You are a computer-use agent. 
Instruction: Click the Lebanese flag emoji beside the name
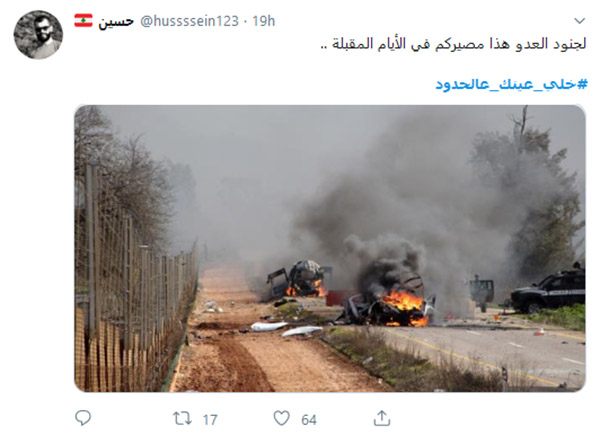[83, 21]
